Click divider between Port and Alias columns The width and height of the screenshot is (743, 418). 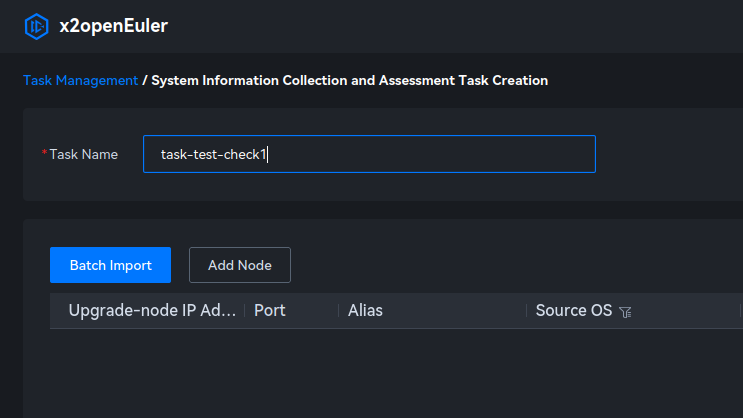tap(338, 311)
